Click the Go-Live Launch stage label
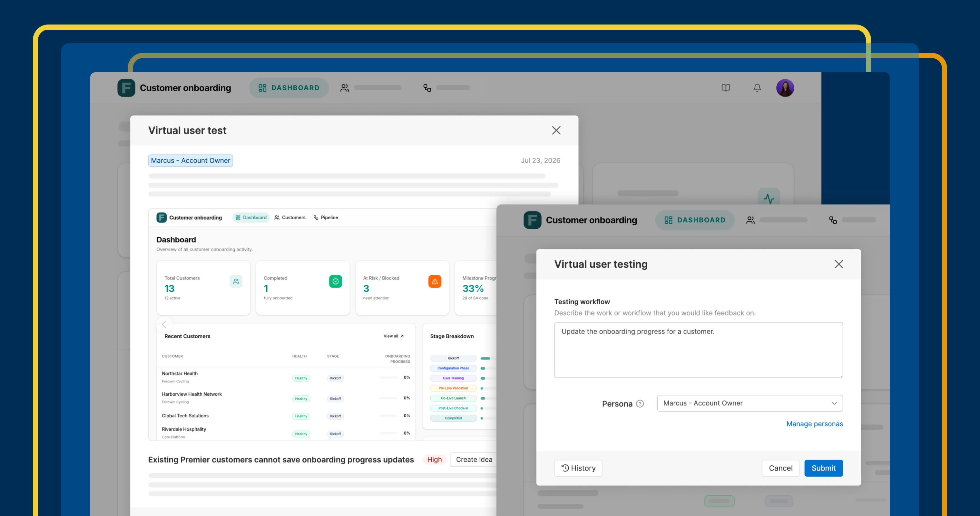This screenshot has height=516, width=980. [453, 398]
